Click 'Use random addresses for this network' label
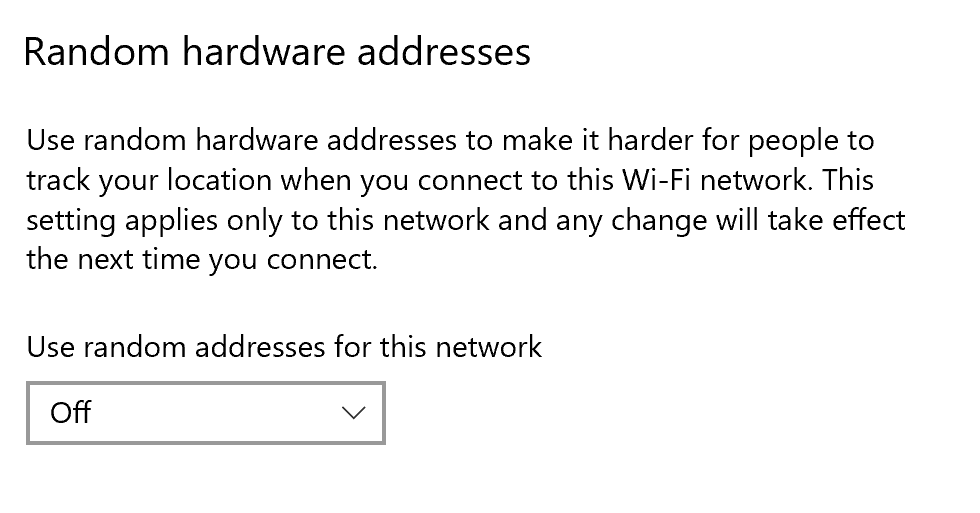The width and height of the screenshot is (980, 513). [x=284, y=347]
